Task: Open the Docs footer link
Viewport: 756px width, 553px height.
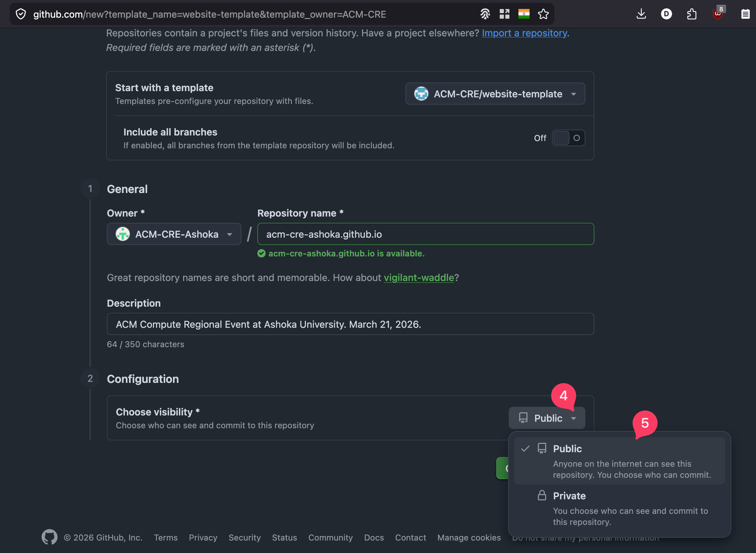Action: point(374,537)
